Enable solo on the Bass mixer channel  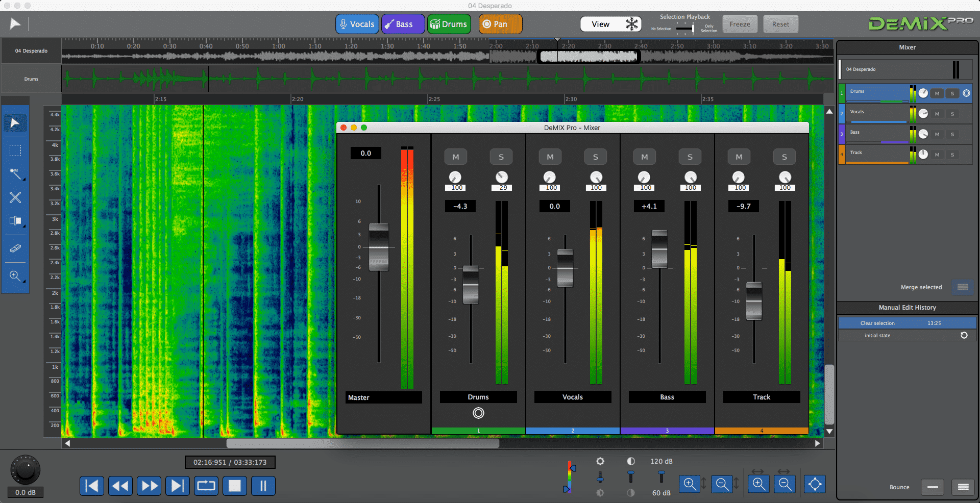coord(690,157)
